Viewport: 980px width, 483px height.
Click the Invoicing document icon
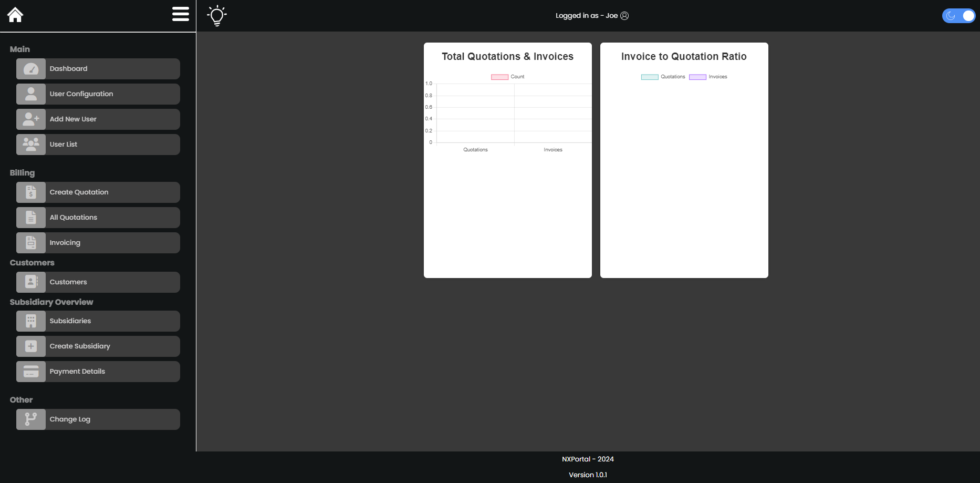[x=31, y=243]
